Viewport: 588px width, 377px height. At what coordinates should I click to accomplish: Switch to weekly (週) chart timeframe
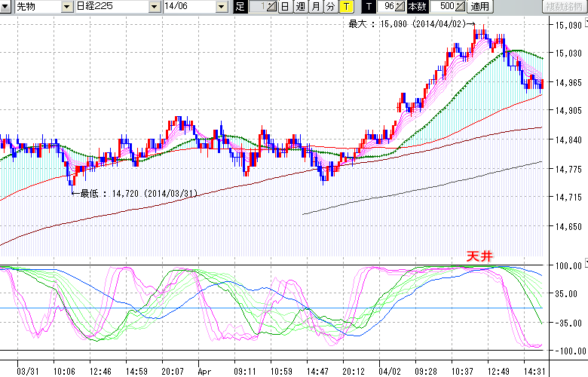tap(300, 7)
